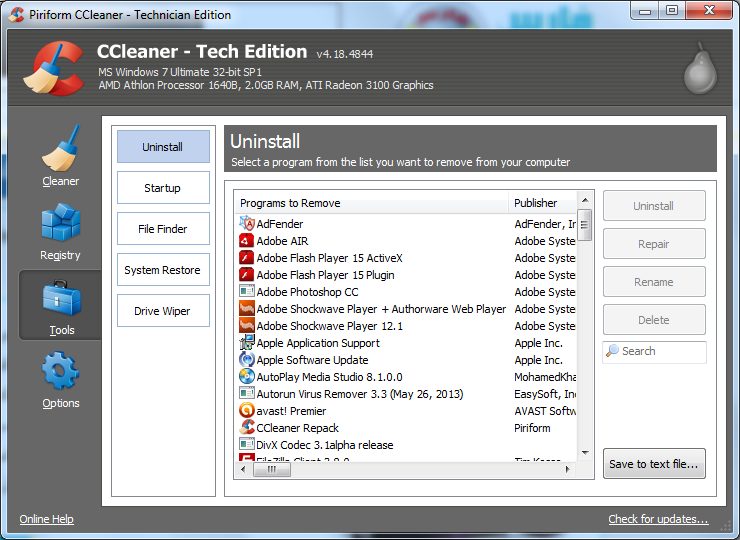Open the Online Help link
740x540 pixels.
[46, 519]
